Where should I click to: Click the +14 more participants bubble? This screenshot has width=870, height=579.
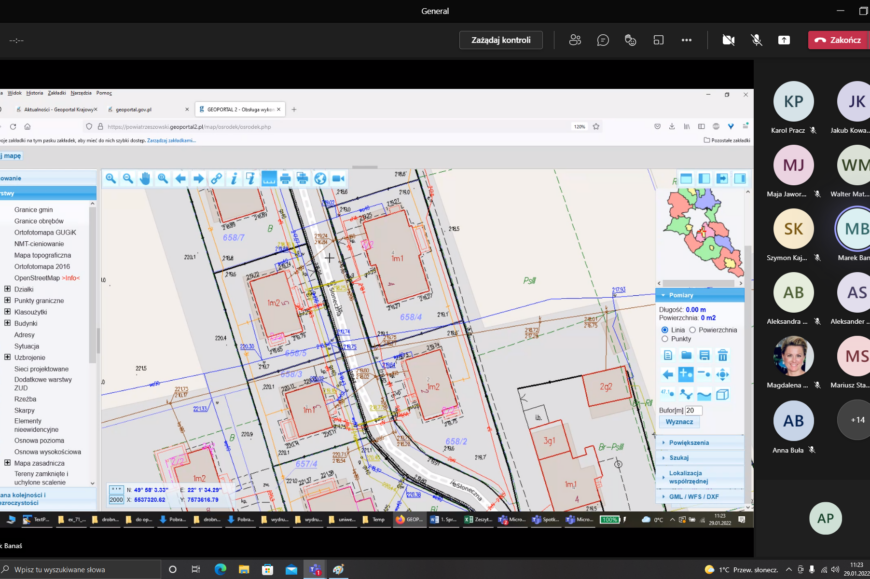click(857, 420)
